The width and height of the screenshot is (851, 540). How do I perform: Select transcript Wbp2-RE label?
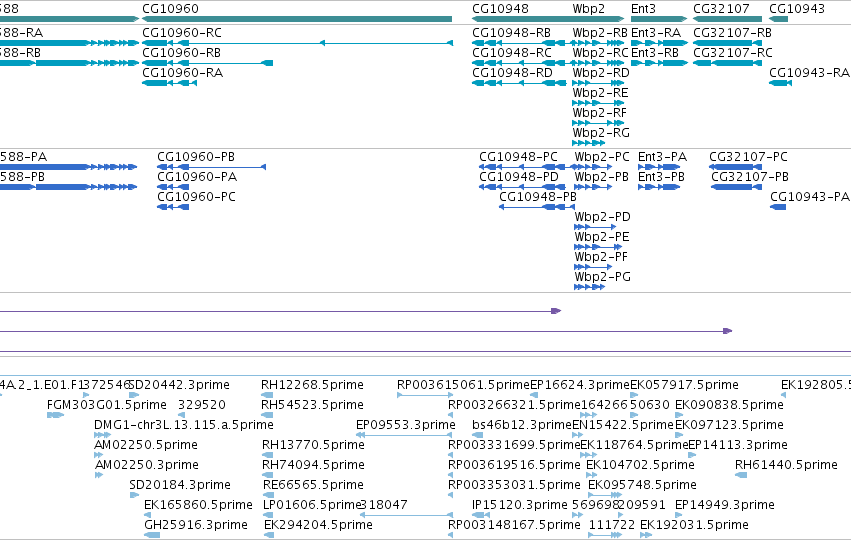[600, 93]
